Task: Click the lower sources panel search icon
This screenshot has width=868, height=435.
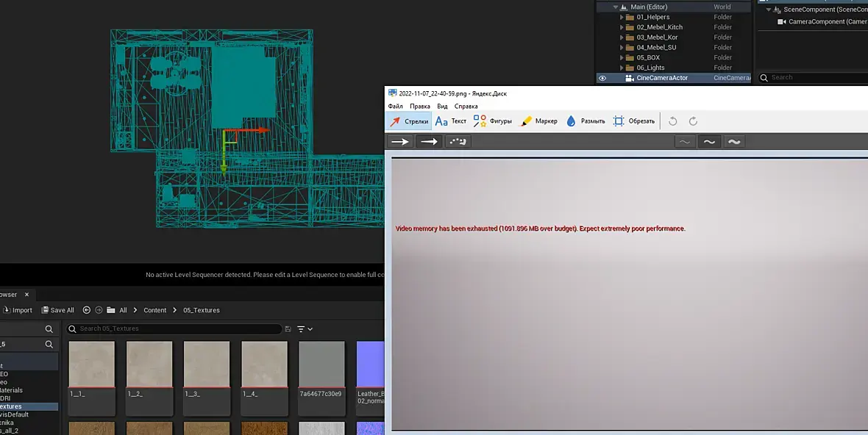Action: (49, 345)
